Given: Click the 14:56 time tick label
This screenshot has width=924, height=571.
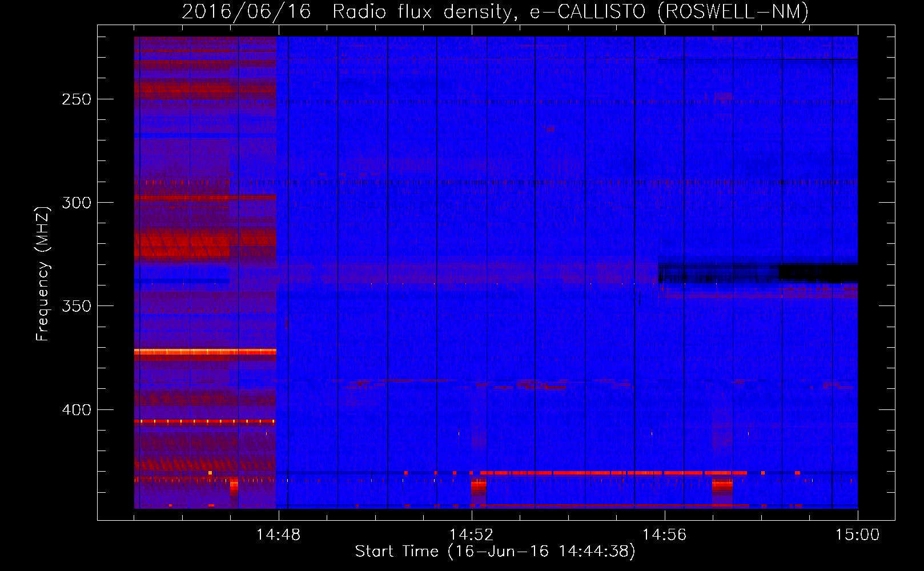Looking at the screenshot, I should click(664, 534).
